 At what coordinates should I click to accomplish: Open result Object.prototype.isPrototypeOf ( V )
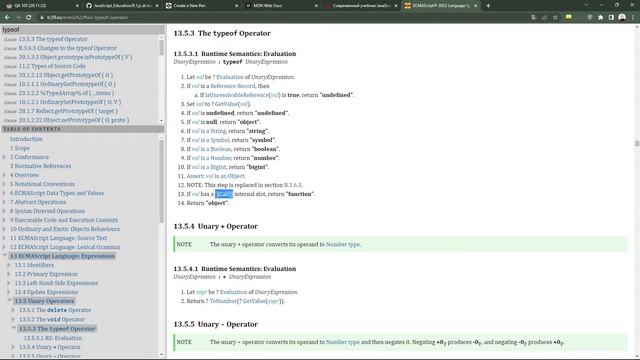point(75,57)
